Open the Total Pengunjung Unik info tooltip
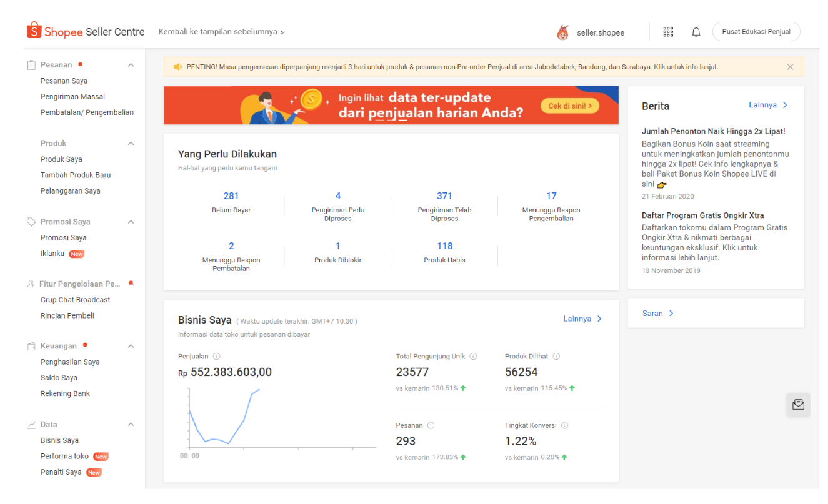This screenshot has width=828, height=504. pos(473,356)
